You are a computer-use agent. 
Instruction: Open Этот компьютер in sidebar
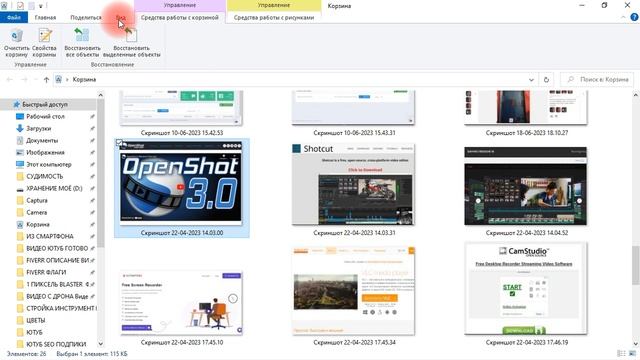pos(49,164)
